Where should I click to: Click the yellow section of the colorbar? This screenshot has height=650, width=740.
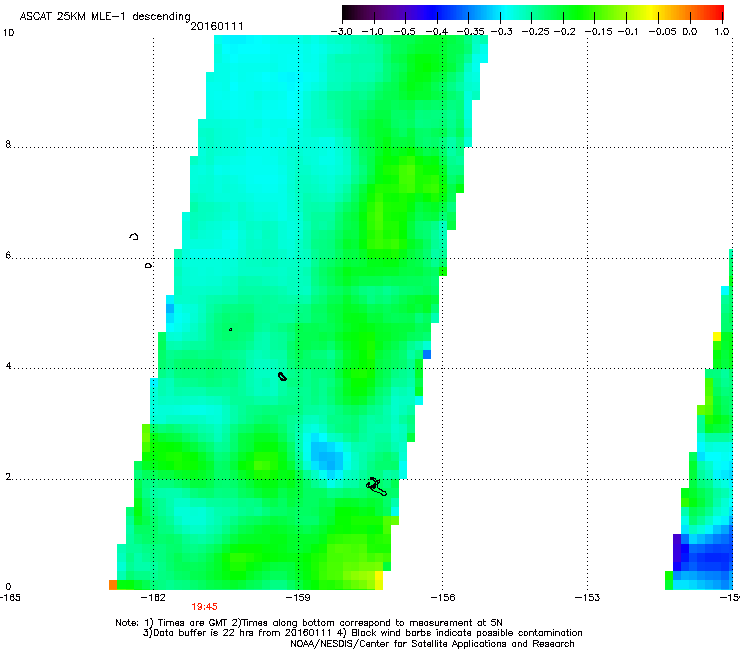click(x=651, y=13)
